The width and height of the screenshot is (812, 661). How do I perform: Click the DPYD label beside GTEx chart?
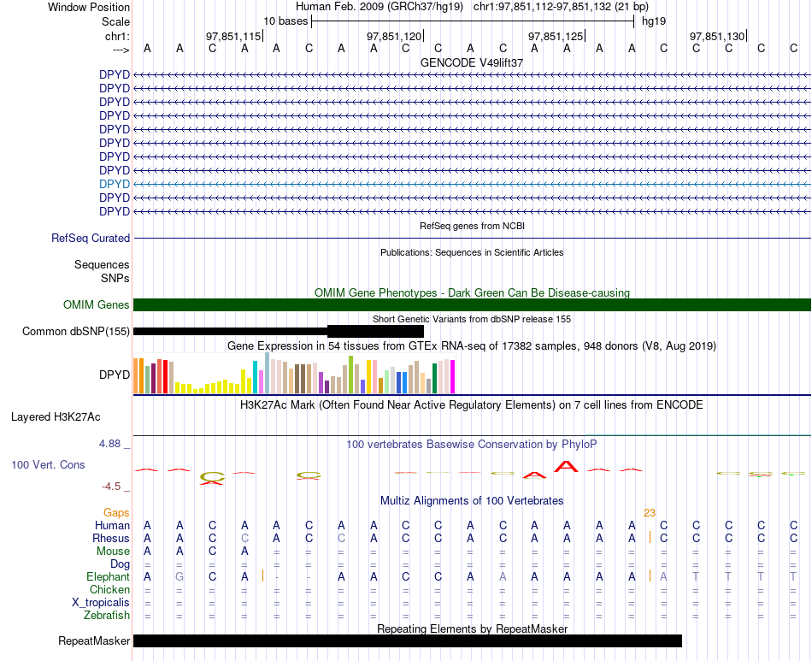(x=115, y=375)
